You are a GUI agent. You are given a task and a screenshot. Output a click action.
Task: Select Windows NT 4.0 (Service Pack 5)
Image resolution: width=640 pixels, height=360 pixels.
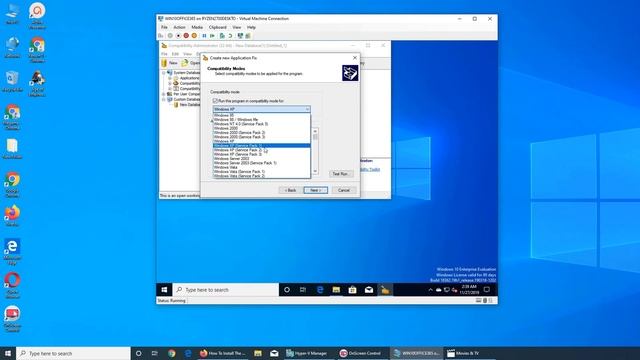coord(262,124)
